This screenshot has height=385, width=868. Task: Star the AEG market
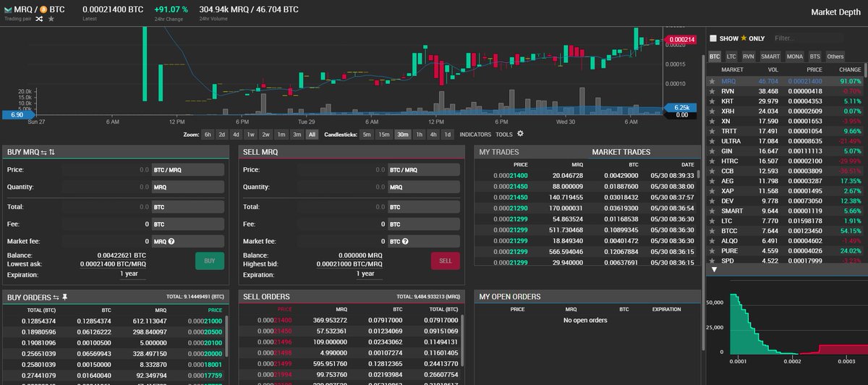click(712, 179)
